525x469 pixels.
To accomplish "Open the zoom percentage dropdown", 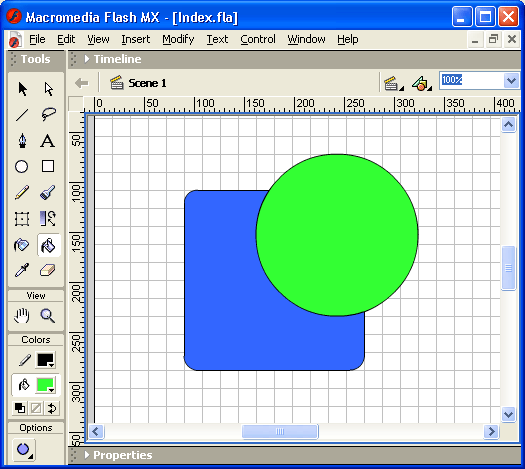I will [x=511, y=80].
